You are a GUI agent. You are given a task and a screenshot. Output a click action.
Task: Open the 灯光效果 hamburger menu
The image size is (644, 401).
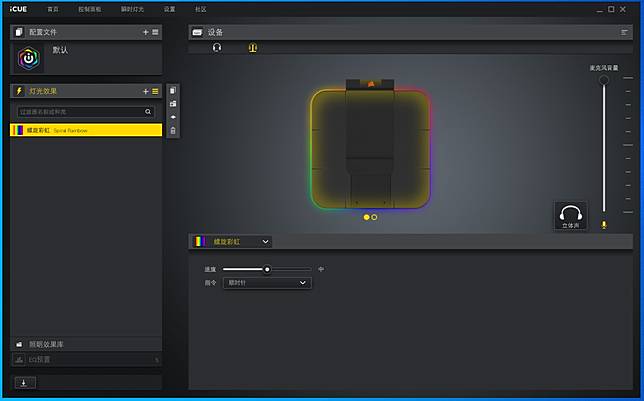pos(155,91)
